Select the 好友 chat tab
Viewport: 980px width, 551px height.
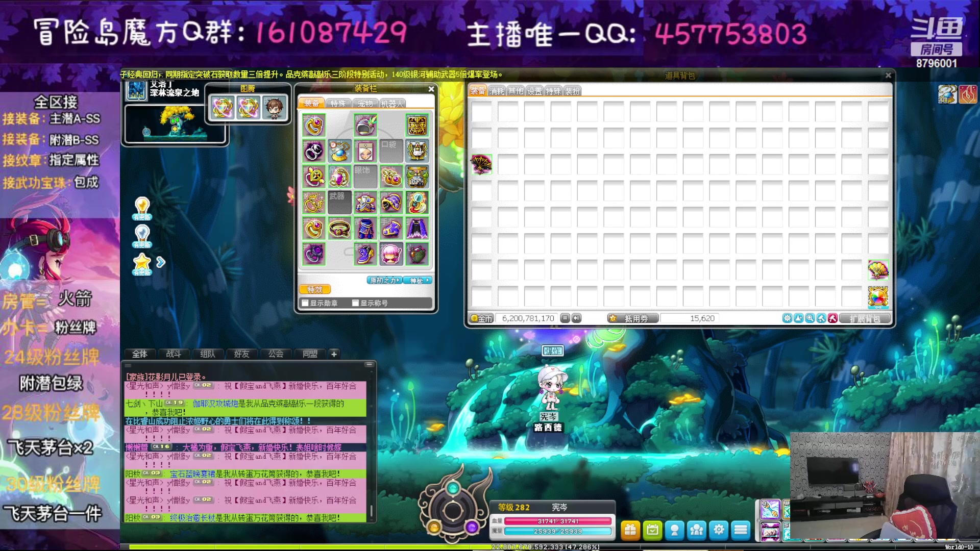point(241,354)
